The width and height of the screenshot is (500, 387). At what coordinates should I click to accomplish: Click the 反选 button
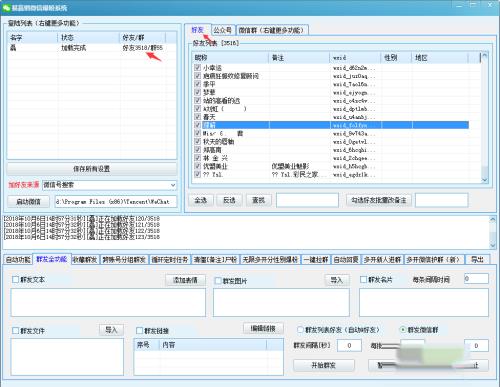(229, 200)
